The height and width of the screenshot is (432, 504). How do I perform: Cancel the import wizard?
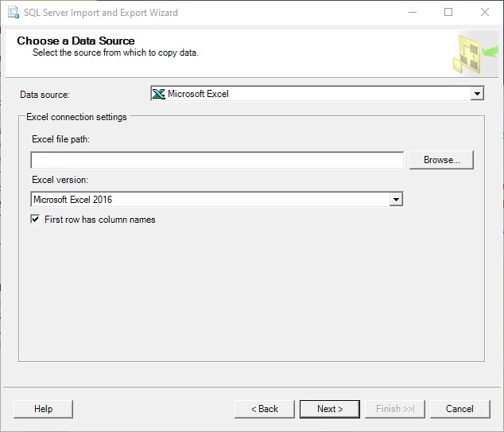460,409
